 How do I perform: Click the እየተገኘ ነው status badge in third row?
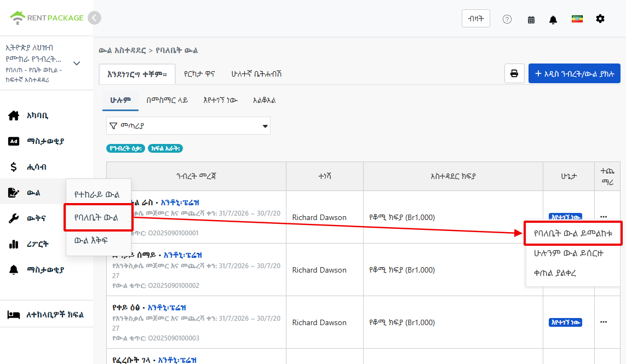[565, 322]
